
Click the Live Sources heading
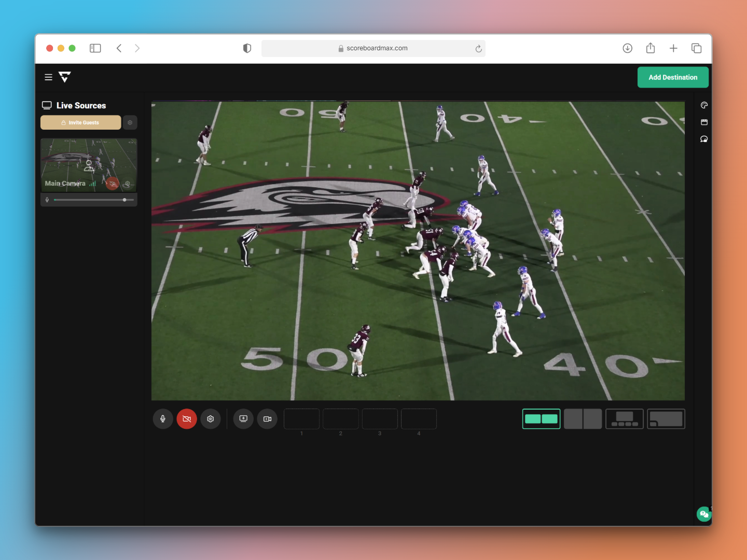point(81,105)
